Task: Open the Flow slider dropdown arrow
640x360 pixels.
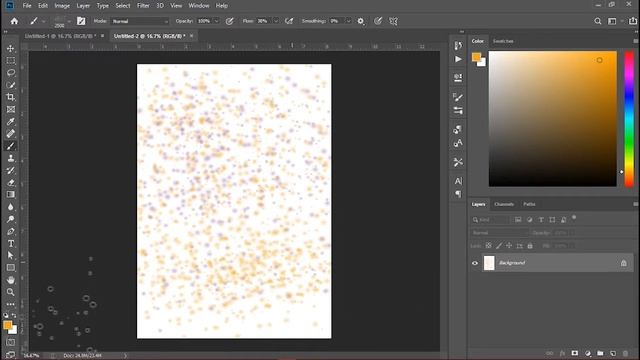Action: click(x=276, y=21)
